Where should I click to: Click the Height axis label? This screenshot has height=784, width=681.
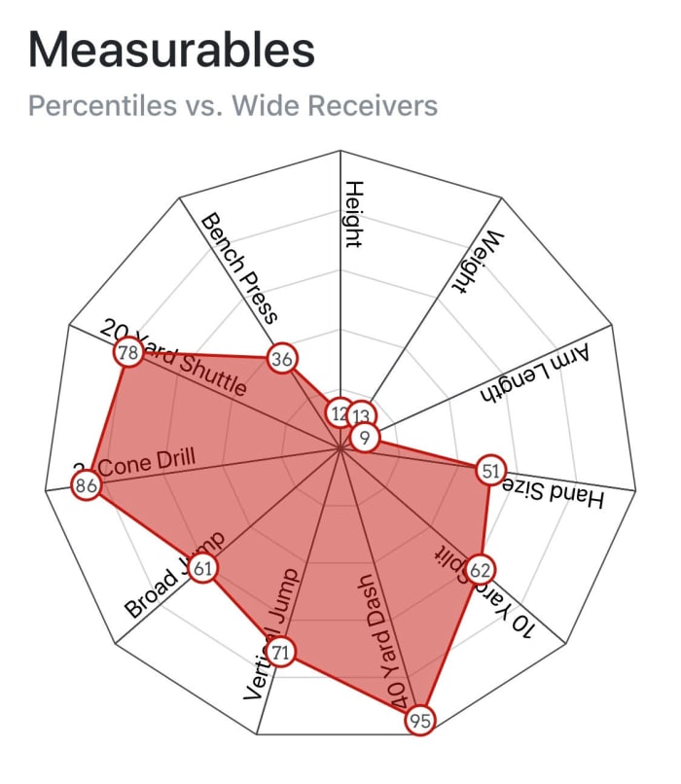(354, 215)
